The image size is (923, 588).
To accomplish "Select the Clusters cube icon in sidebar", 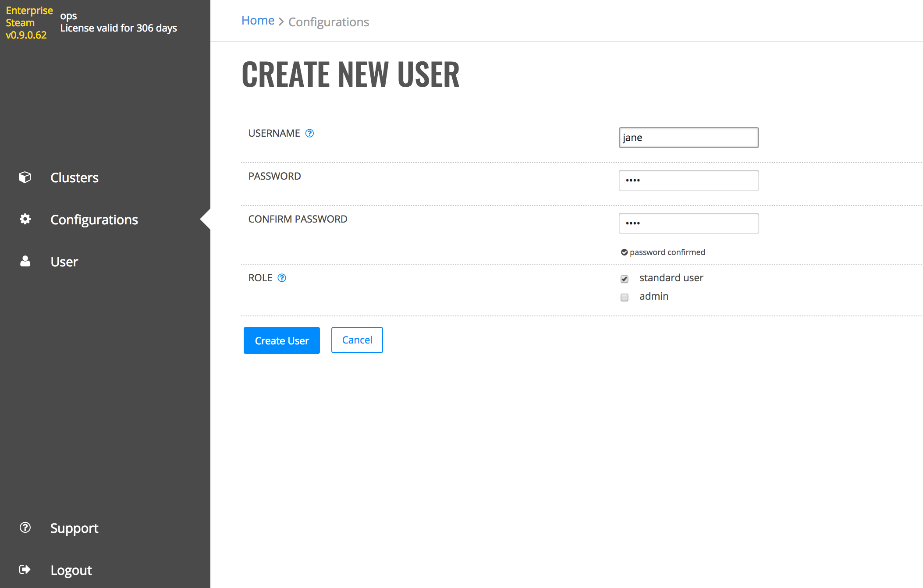I will [25, 177].
